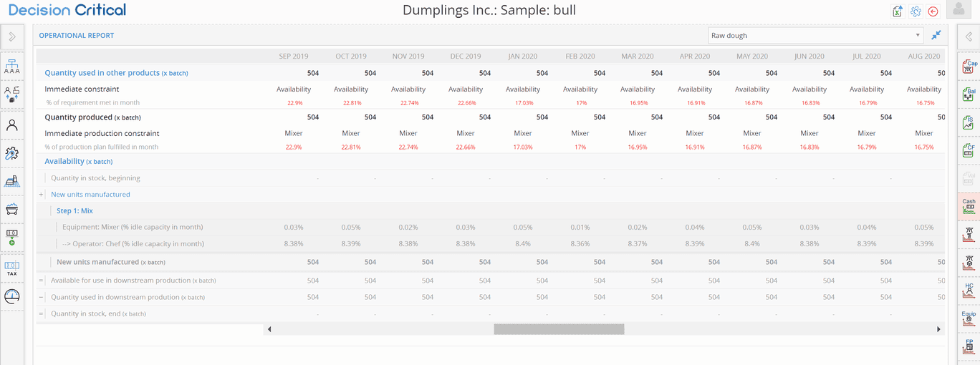Viewport: 980px width, 365px height.
Task: Minimize the Operational Report panel
Action: pos(936,35)
